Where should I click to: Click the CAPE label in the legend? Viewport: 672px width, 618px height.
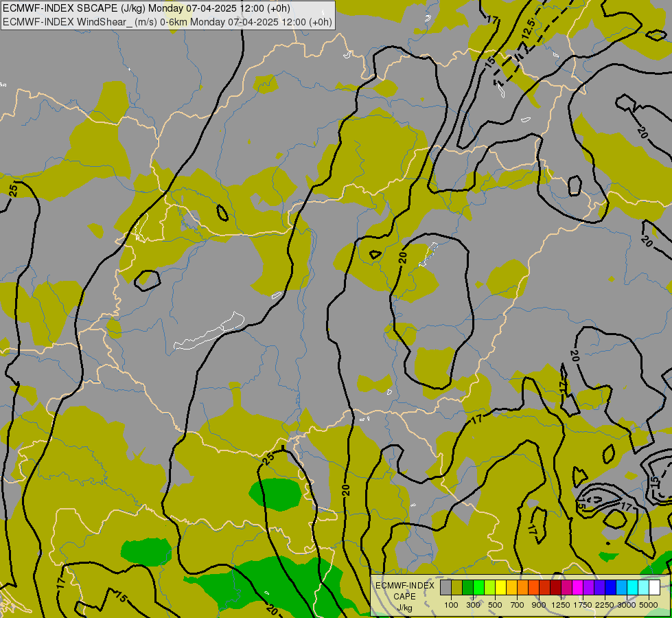(x=404, y=597)
